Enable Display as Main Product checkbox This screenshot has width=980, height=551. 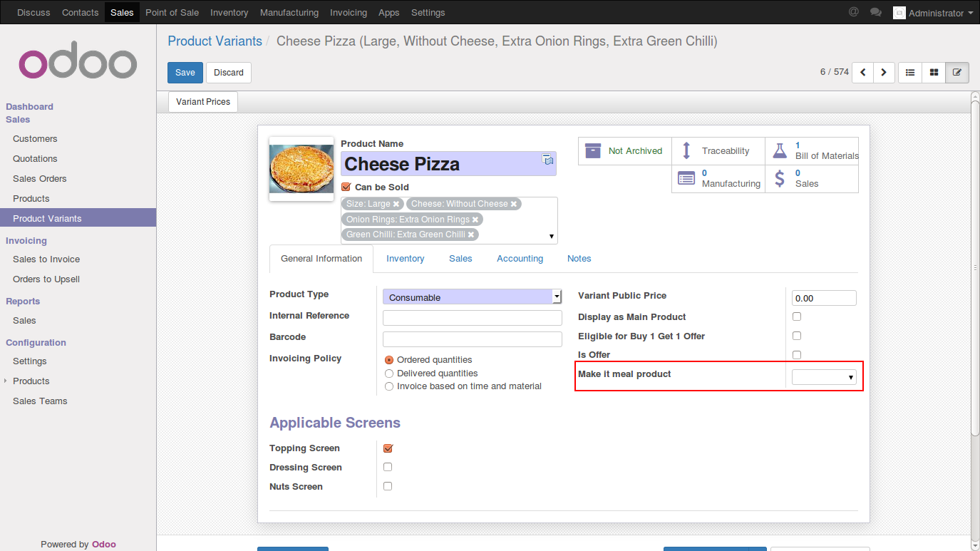click(797, 316)
